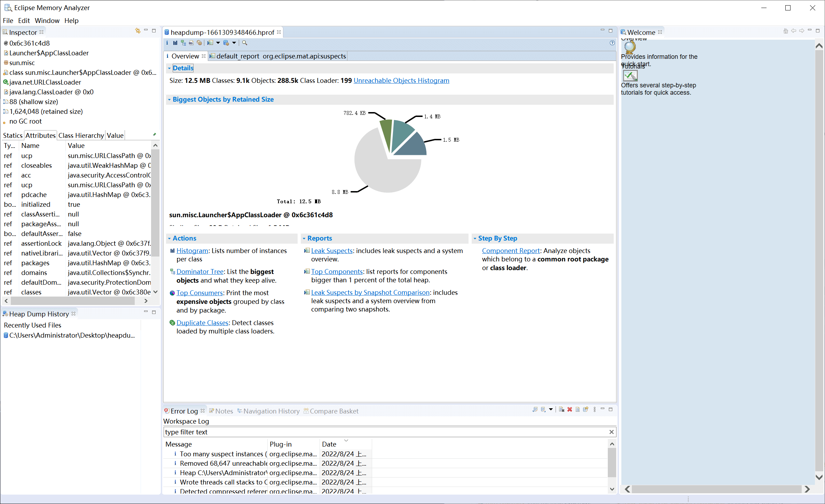Collapse the Biggest Objects by Retained Size section
This screenshot has height=504, width=825.
[x=170, y=100]
